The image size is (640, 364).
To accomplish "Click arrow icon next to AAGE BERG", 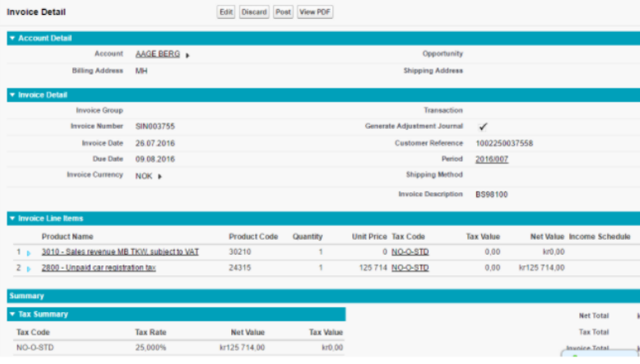I will click(x=188, y=55).
